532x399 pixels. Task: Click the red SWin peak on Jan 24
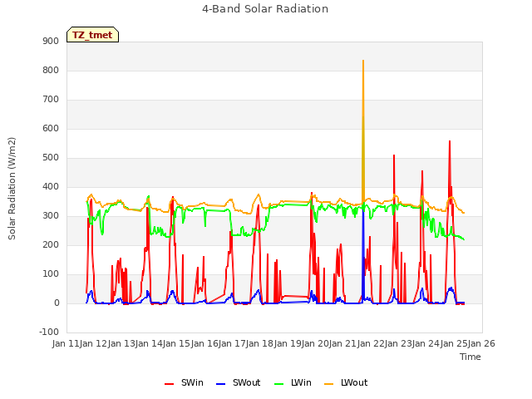(422, 171)
